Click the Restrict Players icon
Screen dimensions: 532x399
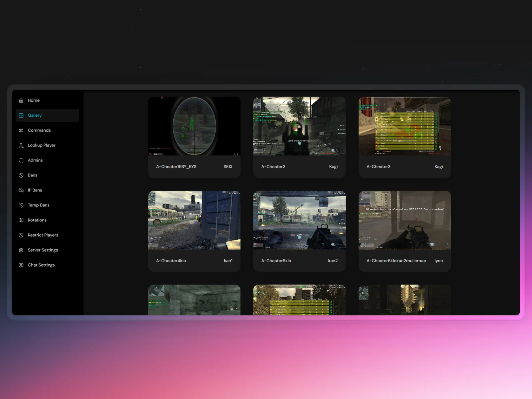click(21, 235)
